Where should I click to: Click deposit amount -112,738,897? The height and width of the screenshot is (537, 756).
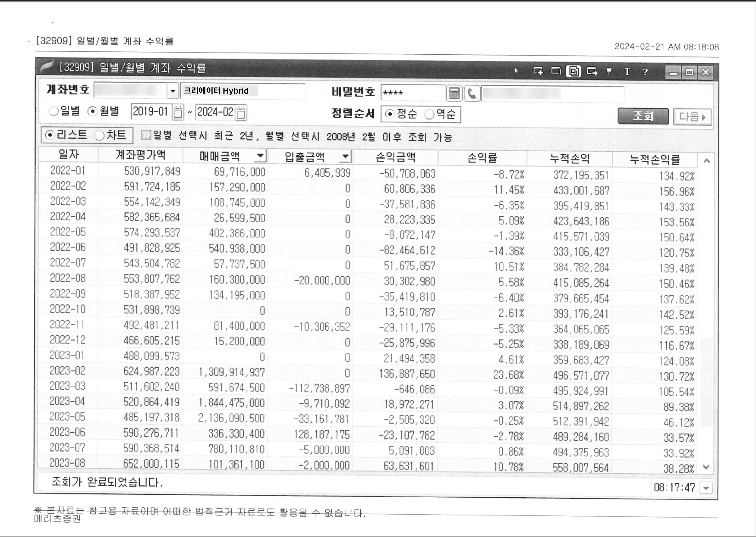pyautogui.click(x=319, y=388)
